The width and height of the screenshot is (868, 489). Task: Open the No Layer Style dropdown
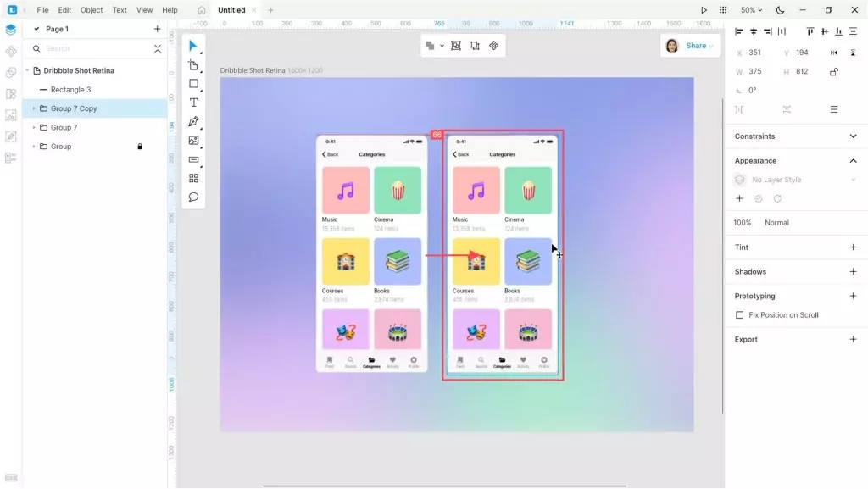coord(797,180)
